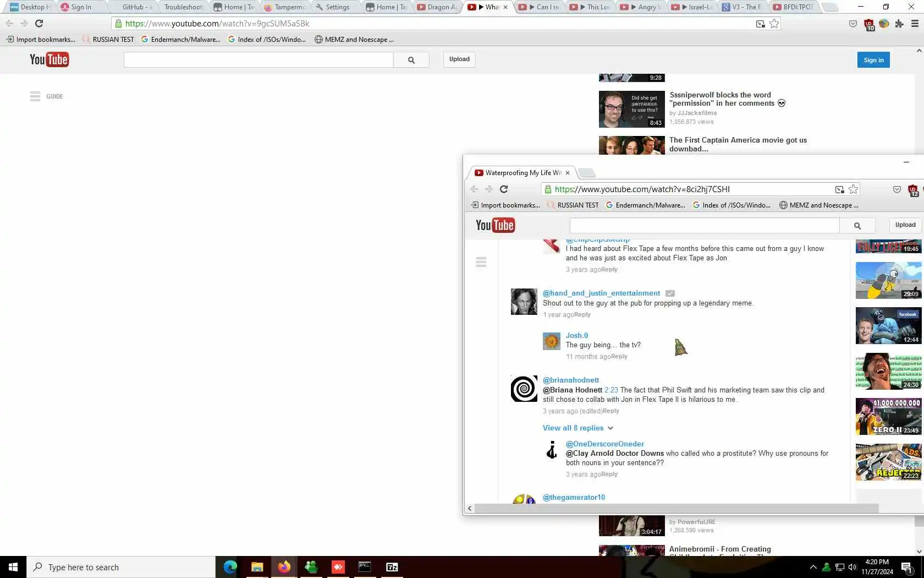924x578 pixels.
Task: Open the Guide hamburger menu in main window
Action: (x=35, y=96)
